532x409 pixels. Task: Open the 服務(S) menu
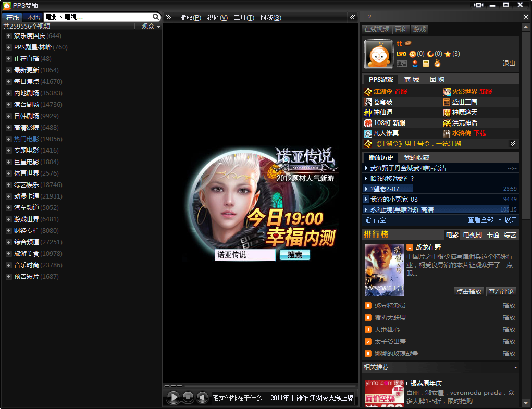[271, 17]
